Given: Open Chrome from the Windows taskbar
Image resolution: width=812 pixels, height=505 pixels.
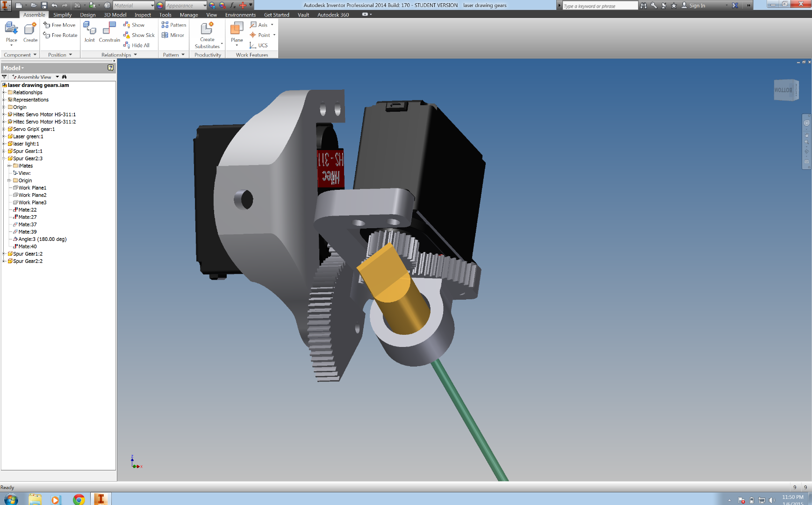Looking at the screenshot, I should (x=79, y=499).
